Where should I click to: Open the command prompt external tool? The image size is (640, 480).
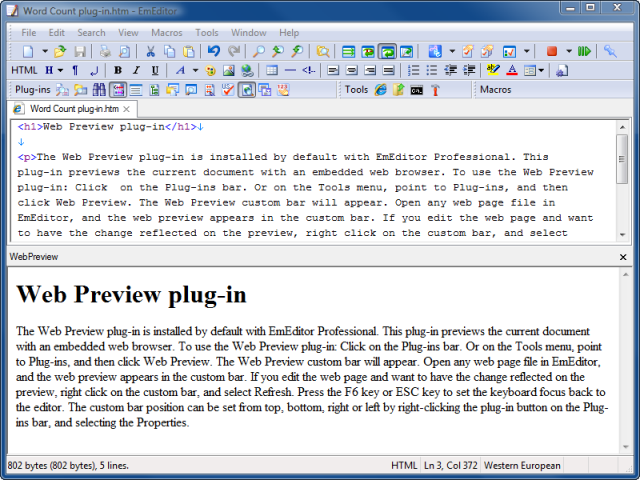point(417,90)
